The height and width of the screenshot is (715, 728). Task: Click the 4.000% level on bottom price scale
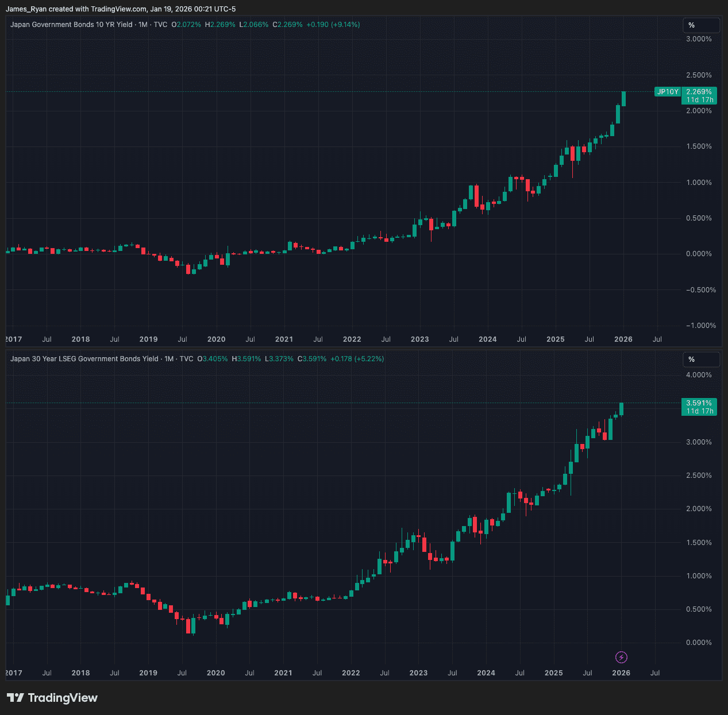point(699,375)
